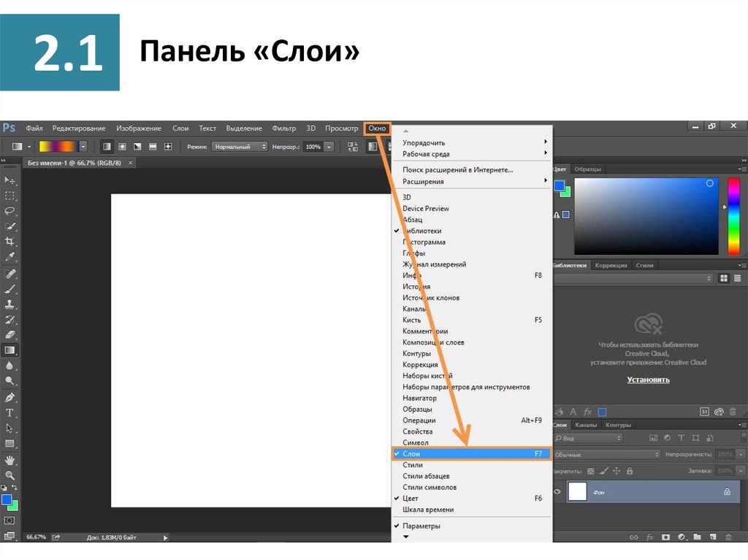Viewport: 748px width, 560px height.
Task: Select the Hand tool
Action: 10,460
